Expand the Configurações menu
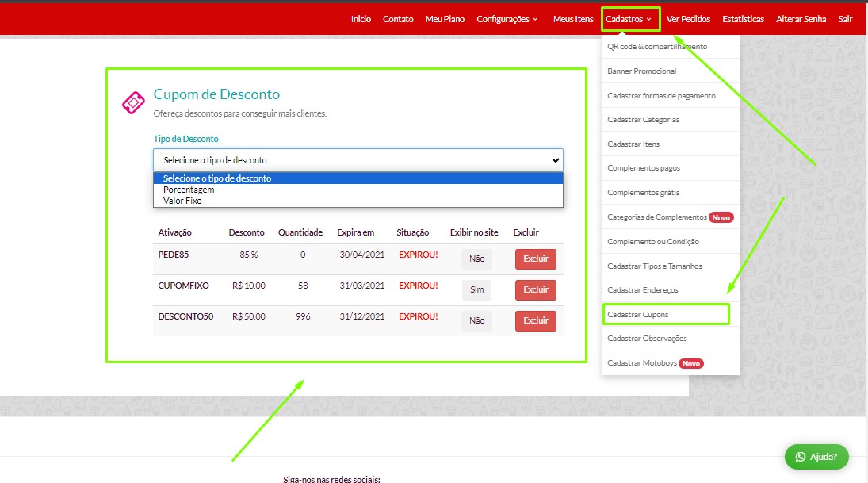868x483 pixels. point(507,19)
